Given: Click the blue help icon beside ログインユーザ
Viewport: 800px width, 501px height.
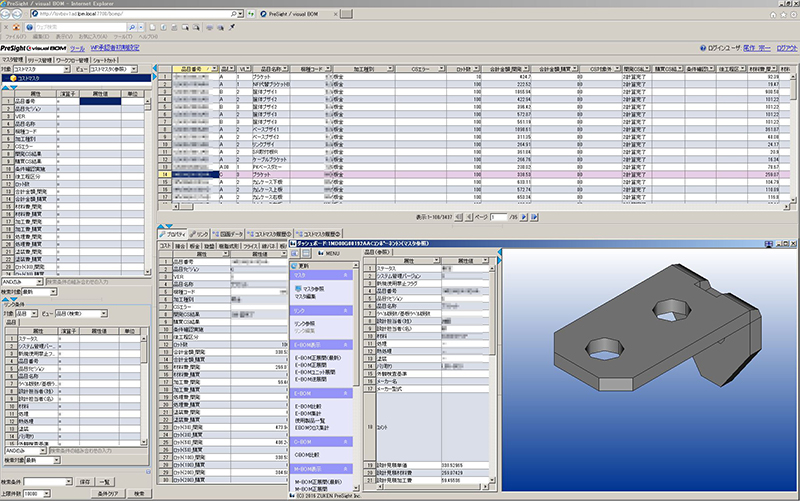Looking at the screenshot, I should [703, 48].
